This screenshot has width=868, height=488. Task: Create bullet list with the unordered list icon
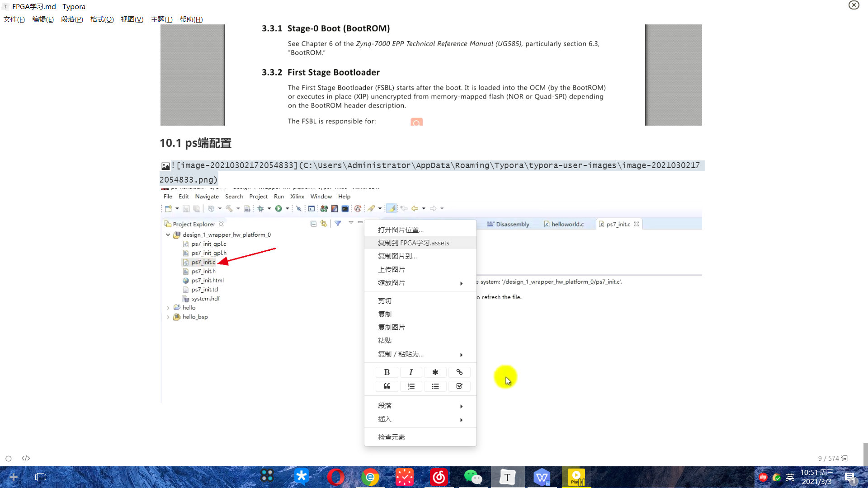coord(435,386)
